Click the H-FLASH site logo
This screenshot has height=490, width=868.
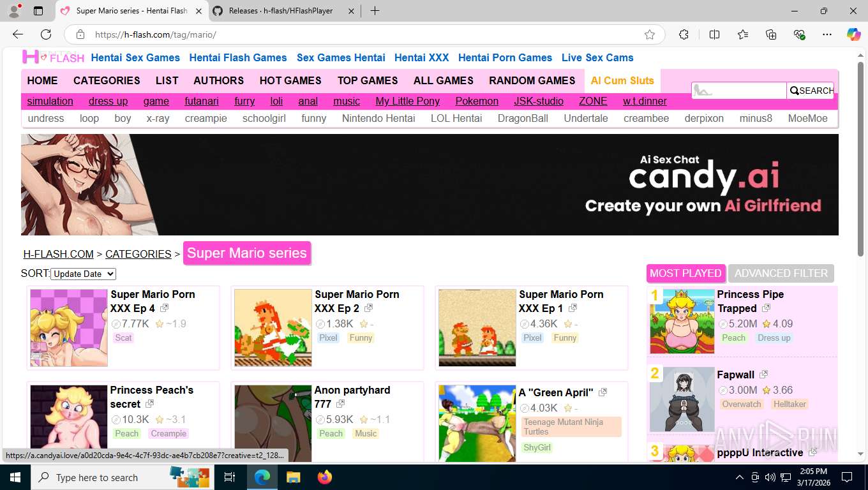click(x=53, y=57)
